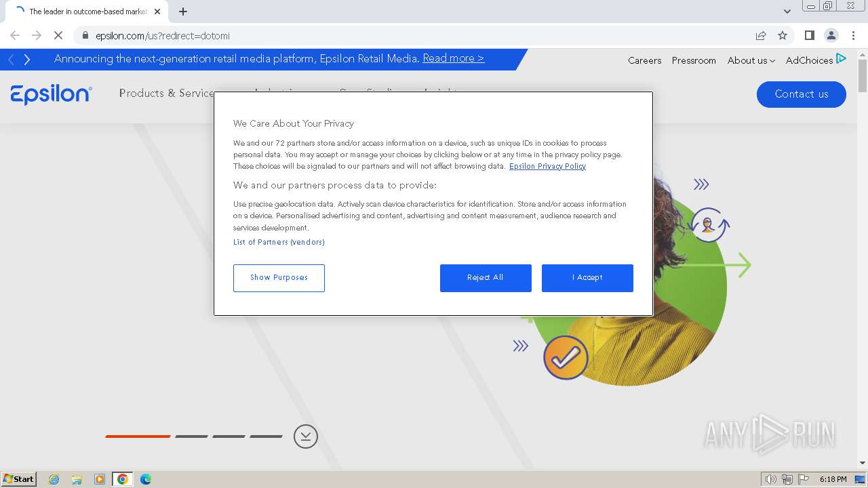Open the Windows Start menu

19,479
